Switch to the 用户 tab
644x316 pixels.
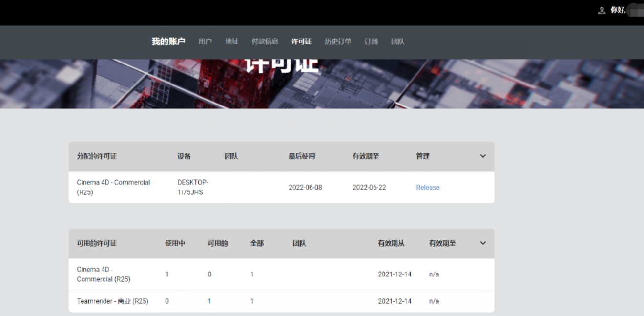[205, 42]
